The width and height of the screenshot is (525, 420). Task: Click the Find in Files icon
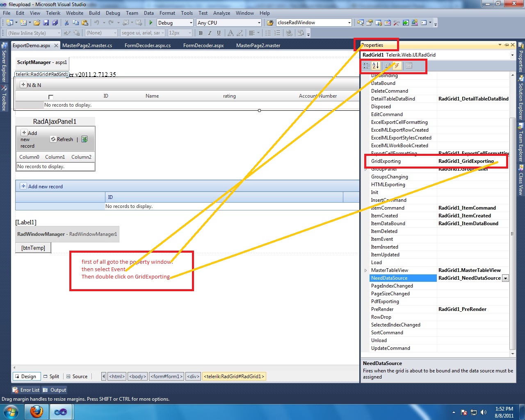point(270,23)
